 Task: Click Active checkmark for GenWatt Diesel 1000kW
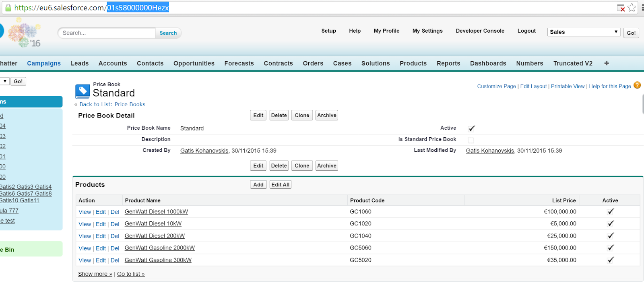pyautogui.click(x=611, y=211)
